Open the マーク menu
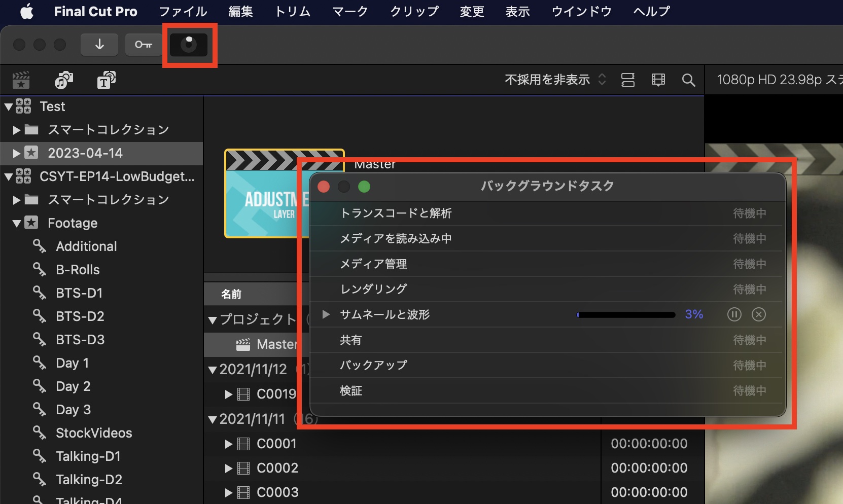This screenshot has width=843, height=504. (350, 11)
